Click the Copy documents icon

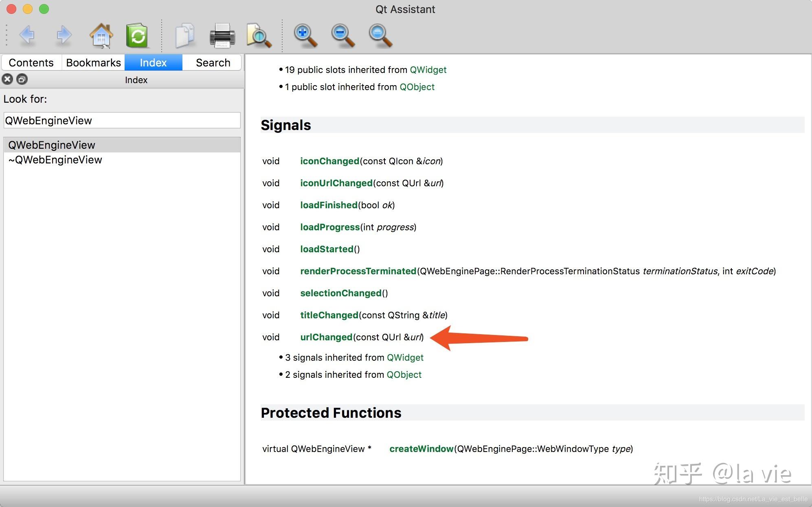(x=185, y=36)
